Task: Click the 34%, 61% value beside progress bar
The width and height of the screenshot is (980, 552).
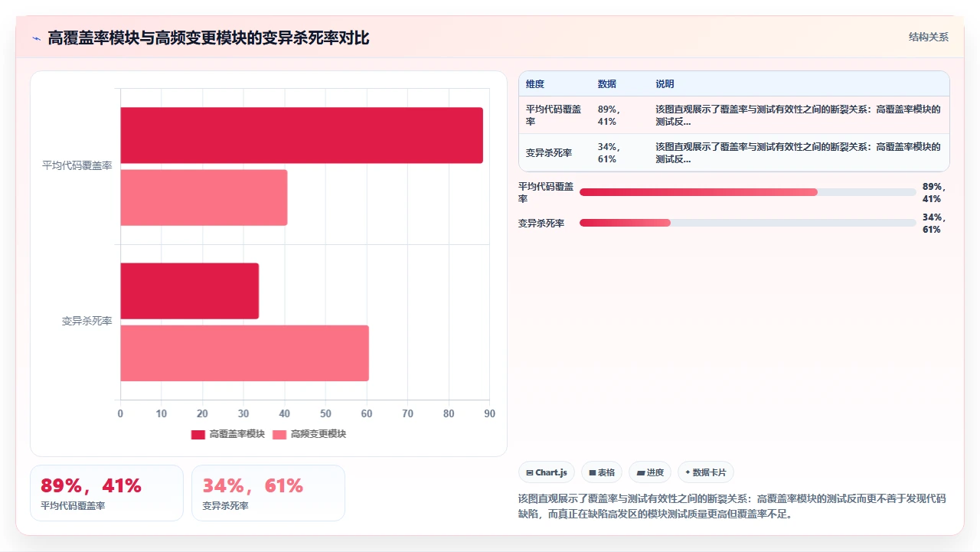Action: click(x=934, y=223)
